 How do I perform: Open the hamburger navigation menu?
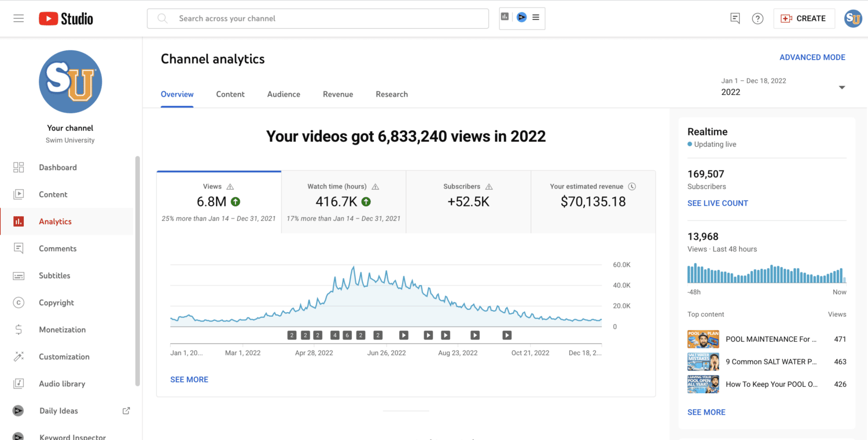(19, 19)
